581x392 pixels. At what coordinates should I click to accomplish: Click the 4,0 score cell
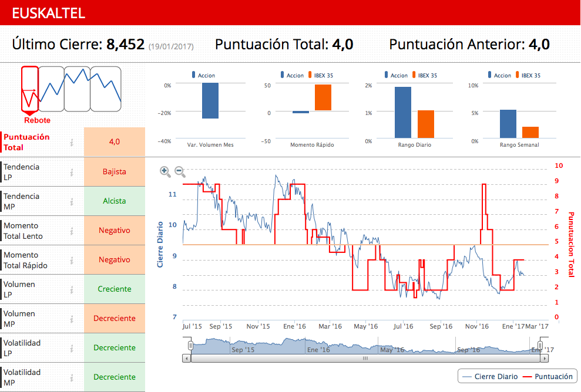(x=115, y=142)
